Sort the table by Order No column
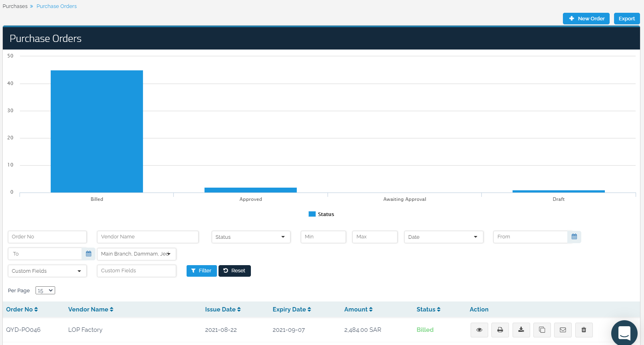 pyautogui.click(x=22, y=309)
